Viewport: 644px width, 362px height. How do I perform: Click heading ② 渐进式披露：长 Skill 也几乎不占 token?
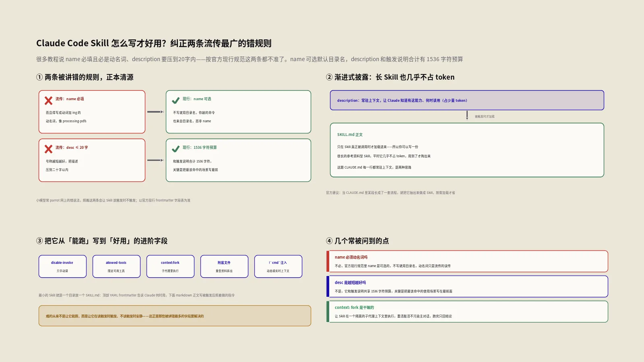click(x=390, y=77)
